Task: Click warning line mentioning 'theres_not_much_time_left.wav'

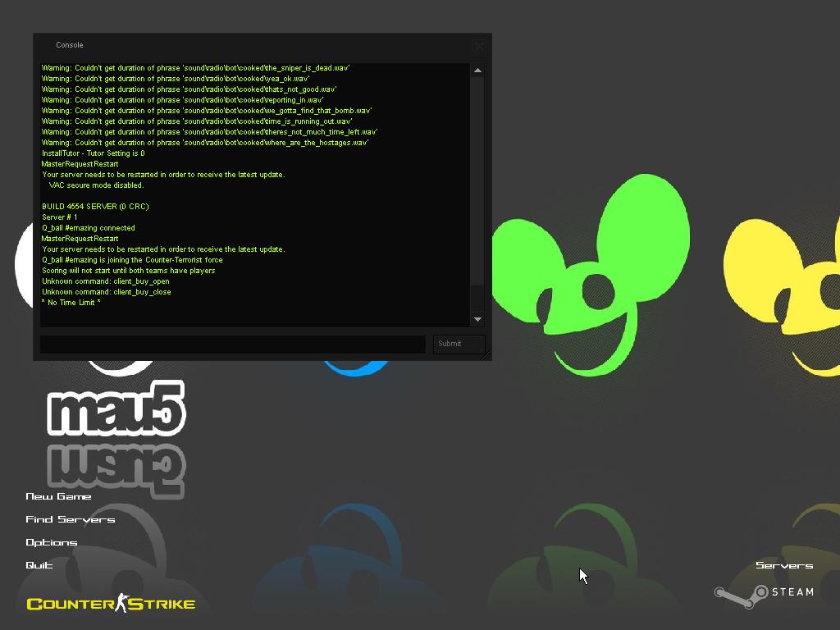Action: (x=209, y=132)
